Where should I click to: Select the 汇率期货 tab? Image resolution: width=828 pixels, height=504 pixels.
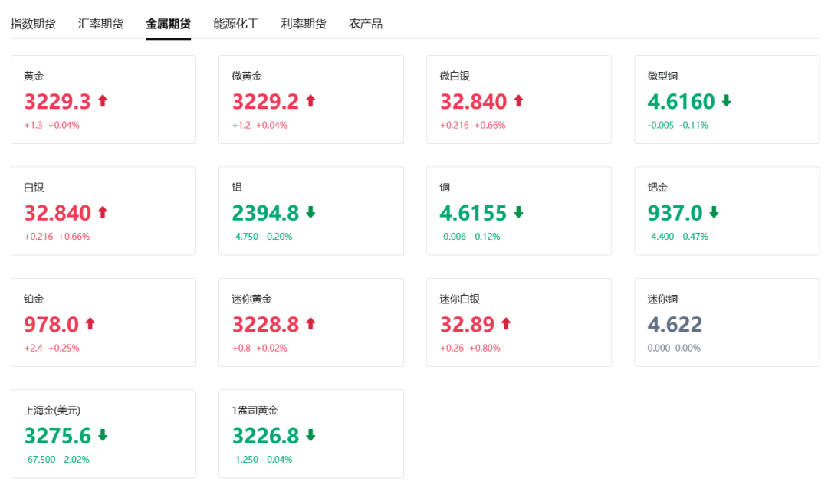(100, 23)
